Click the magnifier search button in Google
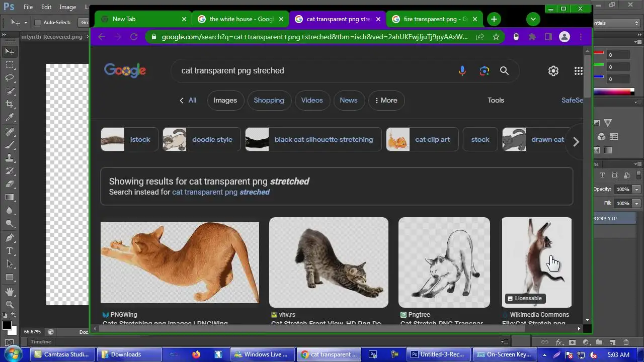Viewport: 644px width, 362px height. click(x=505, y=71)
